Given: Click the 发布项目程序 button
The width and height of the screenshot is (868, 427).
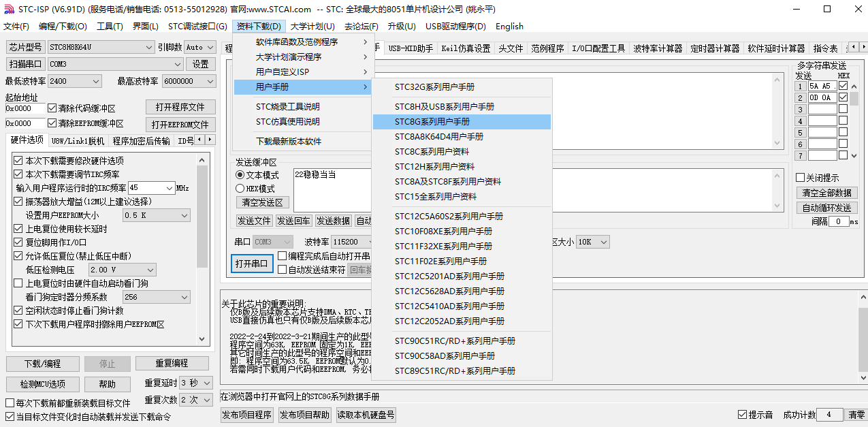Looking at the screenshot, I should point(246,415).
